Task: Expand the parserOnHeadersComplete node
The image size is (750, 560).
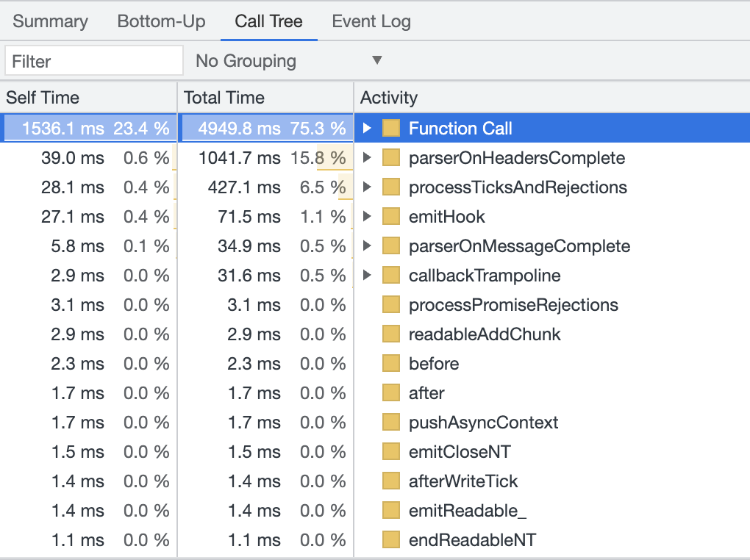Action: 368,158
